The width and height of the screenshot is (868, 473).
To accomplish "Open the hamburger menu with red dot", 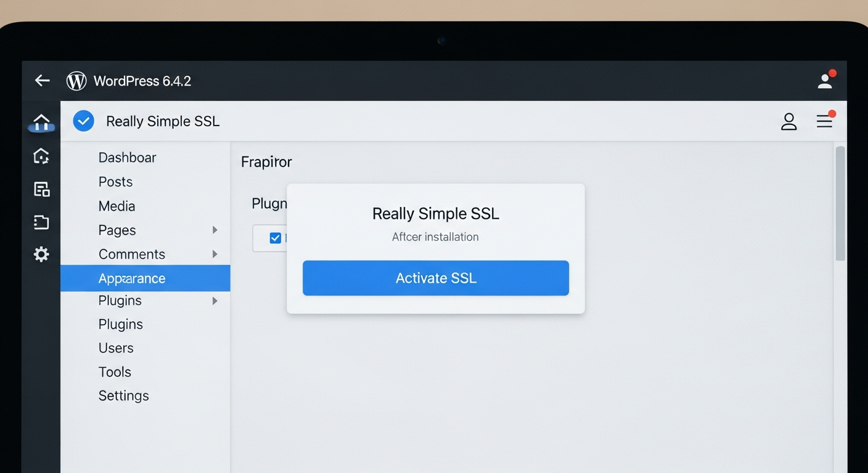I will point(825,120).
